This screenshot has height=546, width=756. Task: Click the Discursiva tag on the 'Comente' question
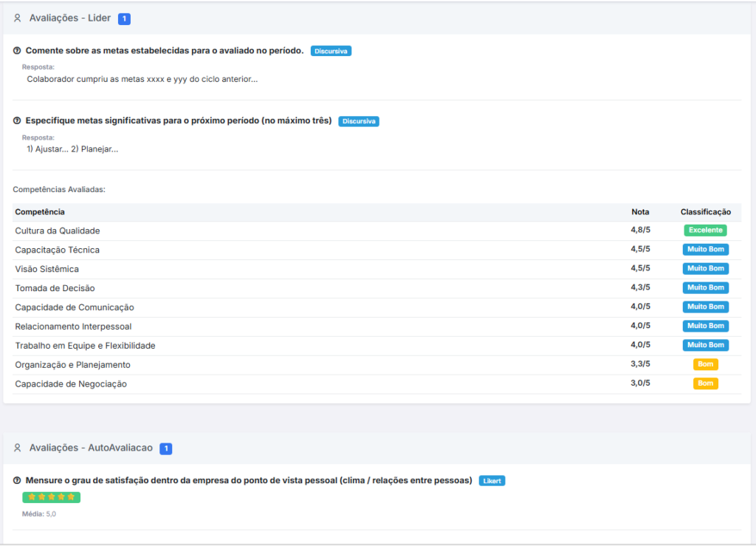tap(331, 51)
